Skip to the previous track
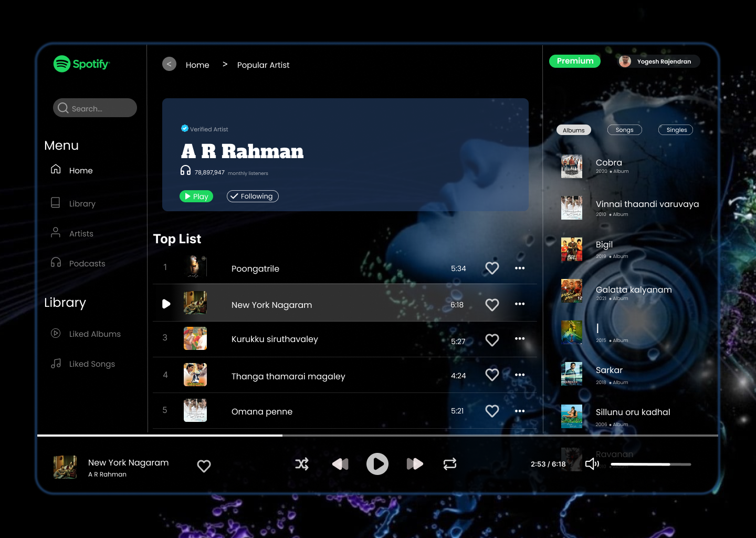 (x=340, y=464)
